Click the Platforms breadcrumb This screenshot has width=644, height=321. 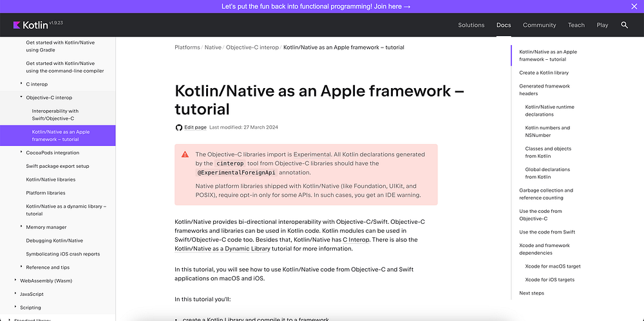coord(187,47)
